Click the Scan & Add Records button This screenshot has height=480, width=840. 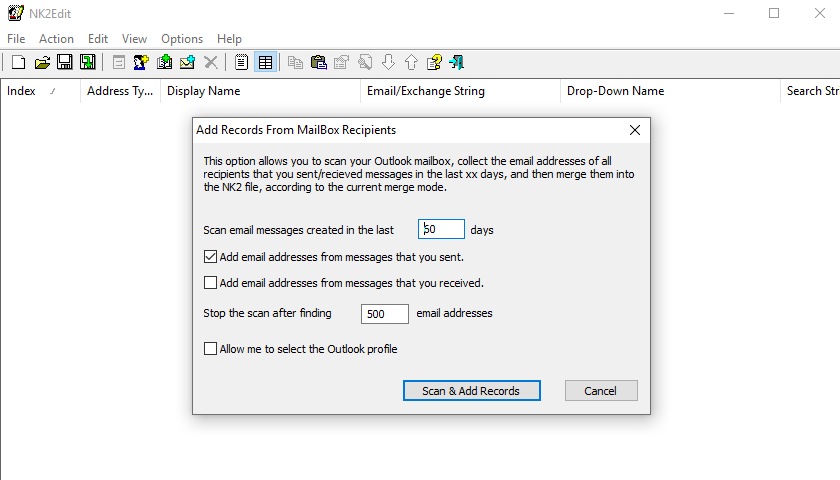[x=471, y=391]
